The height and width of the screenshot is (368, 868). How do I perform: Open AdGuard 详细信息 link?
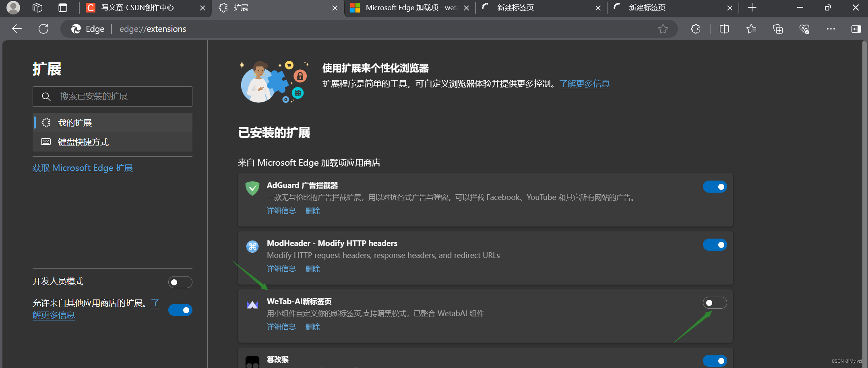281,210
